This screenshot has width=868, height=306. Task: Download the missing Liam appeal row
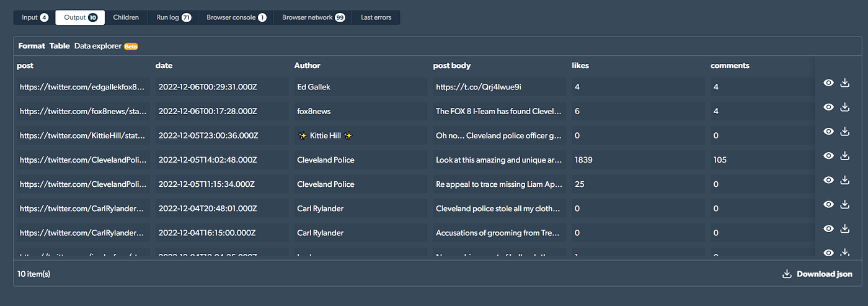(x=844, y=180)
